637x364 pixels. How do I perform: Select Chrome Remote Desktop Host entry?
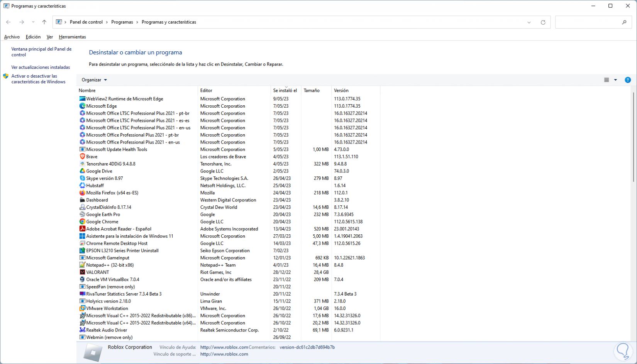229,244
